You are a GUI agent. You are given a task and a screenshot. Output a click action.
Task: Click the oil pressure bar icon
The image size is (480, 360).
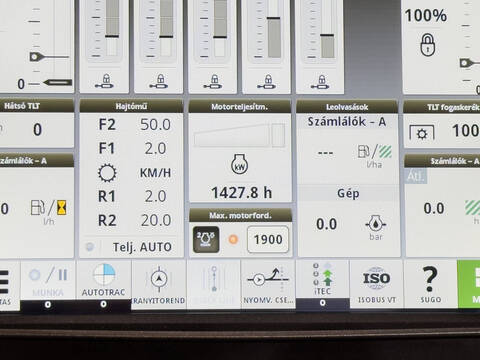point(376,224)
